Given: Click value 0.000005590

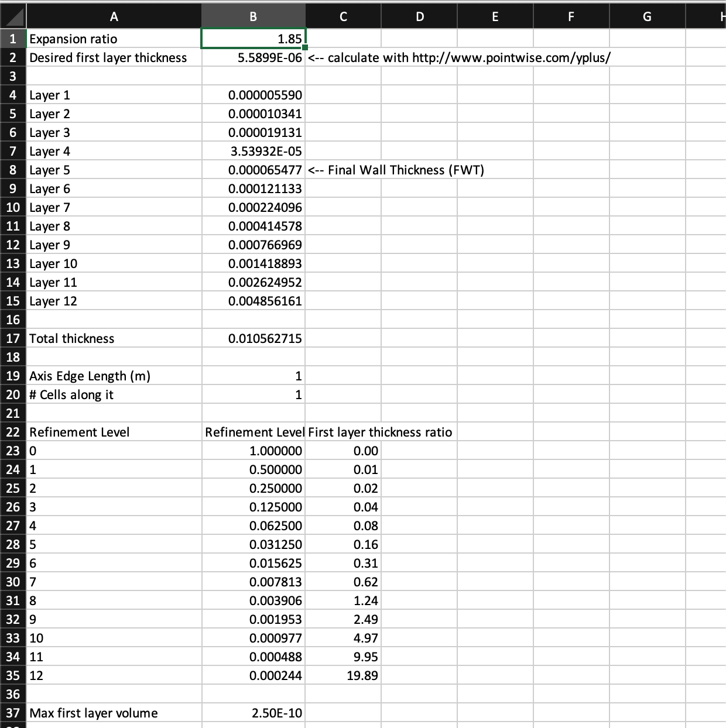Looking at the screenshot, I should [x=254, y=95].
